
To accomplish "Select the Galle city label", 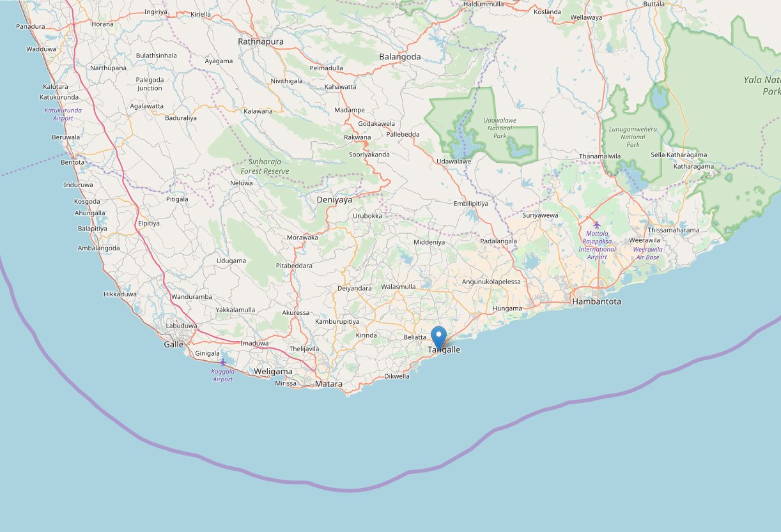I will coord(173,344).
